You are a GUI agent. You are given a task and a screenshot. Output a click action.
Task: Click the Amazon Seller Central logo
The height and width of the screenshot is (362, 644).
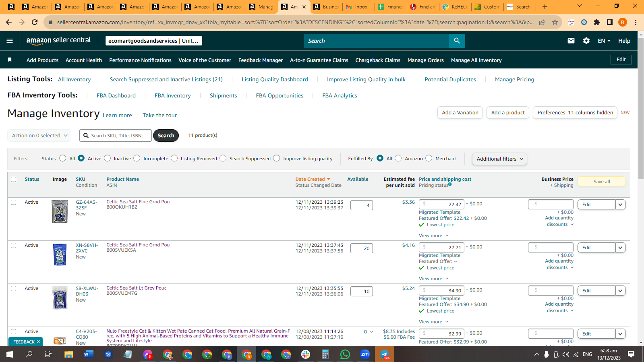(58, 40)
